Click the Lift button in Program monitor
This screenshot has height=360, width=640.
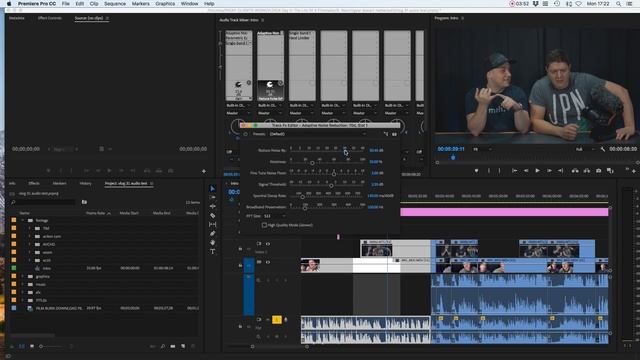tap(575, 171)
